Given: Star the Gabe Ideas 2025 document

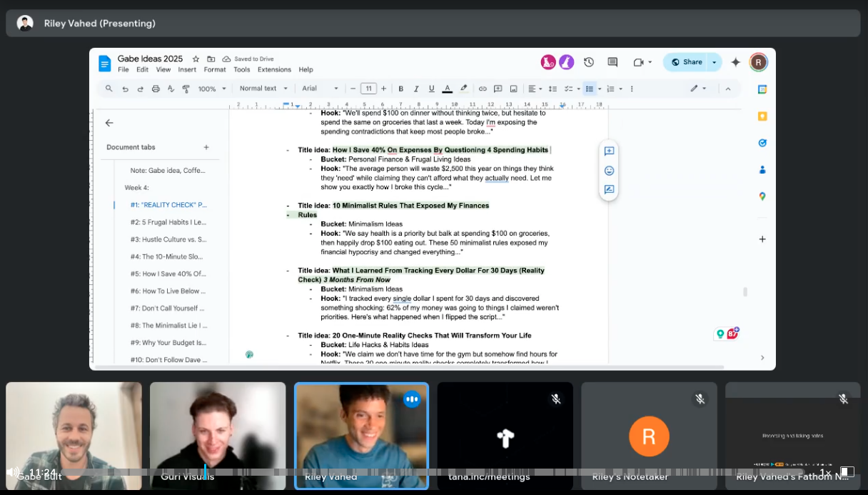Looking at the screenshot, I should pyautogui.click(x=196, y=59).
